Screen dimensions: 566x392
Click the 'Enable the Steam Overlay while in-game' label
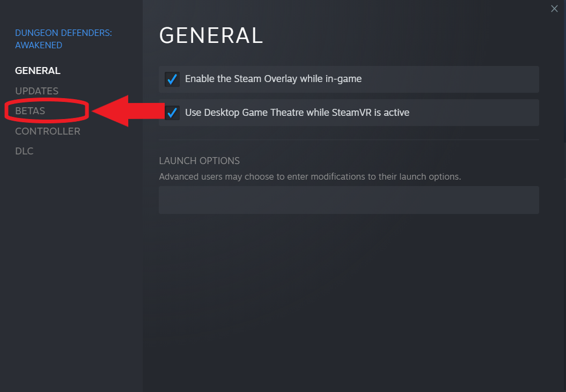tap(273, 79)
